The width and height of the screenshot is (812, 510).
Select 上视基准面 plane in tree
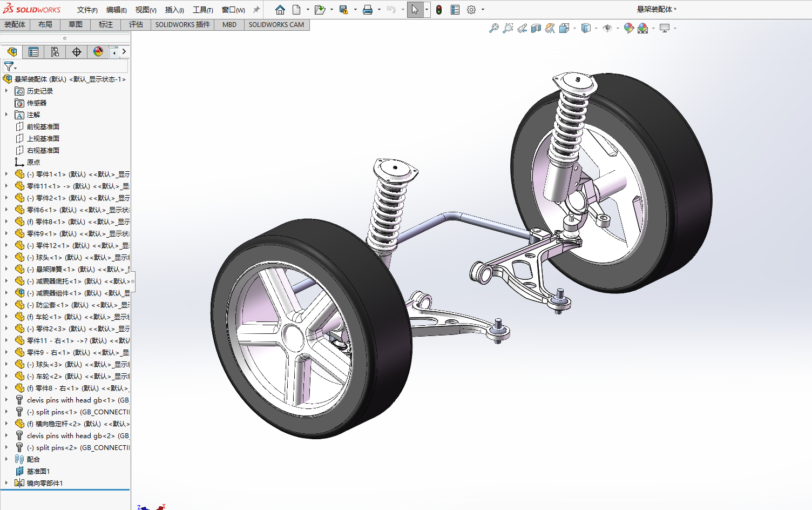(43, 138)
